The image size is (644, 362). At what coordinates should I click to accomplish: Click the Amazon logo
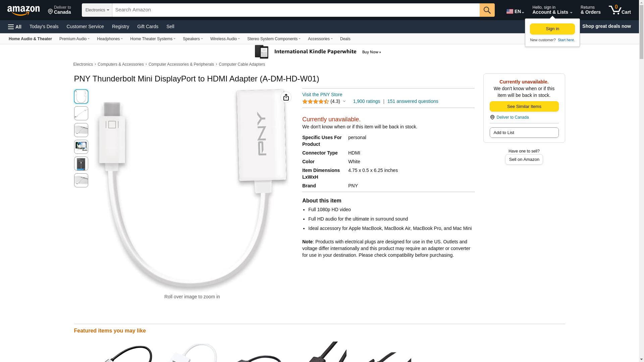23,10
